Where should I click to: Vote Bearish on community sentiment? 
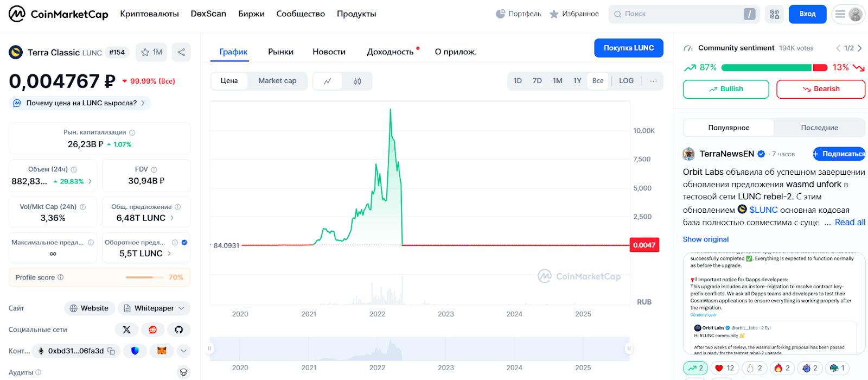[821, 89]
